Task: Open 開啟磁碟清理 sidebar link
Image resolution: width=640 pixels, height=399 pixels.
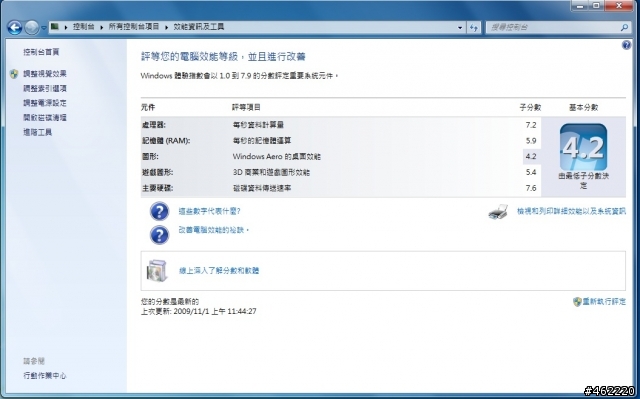Action: [x=44, y=118]
